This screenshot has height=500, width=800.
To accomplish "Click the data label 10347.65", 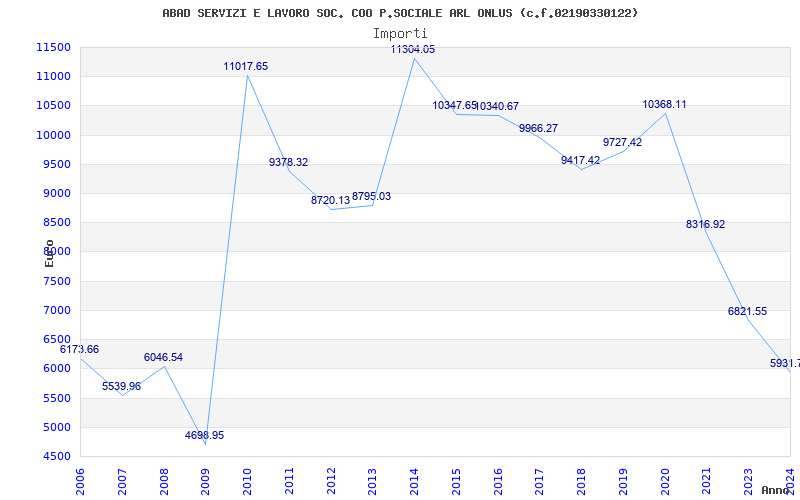I will point(455,106).
